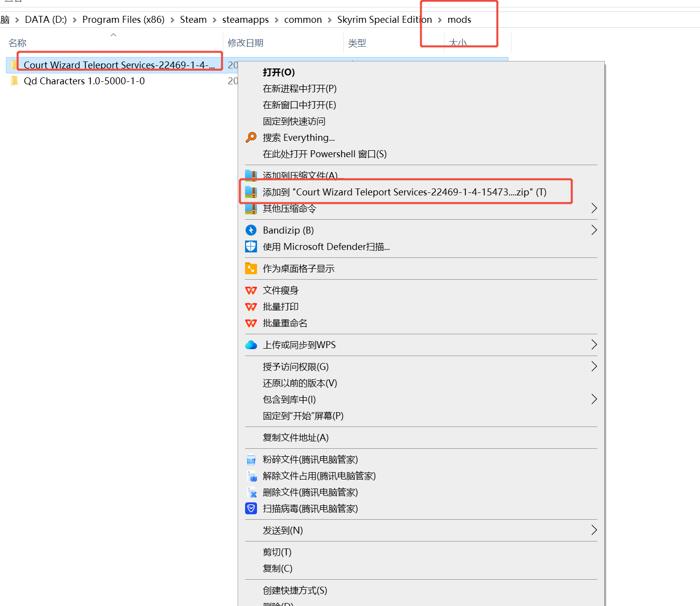
Task: Expand the 其他压缩命令 submenu arrow
Action: pyautogui.click(x=594, y=208)
